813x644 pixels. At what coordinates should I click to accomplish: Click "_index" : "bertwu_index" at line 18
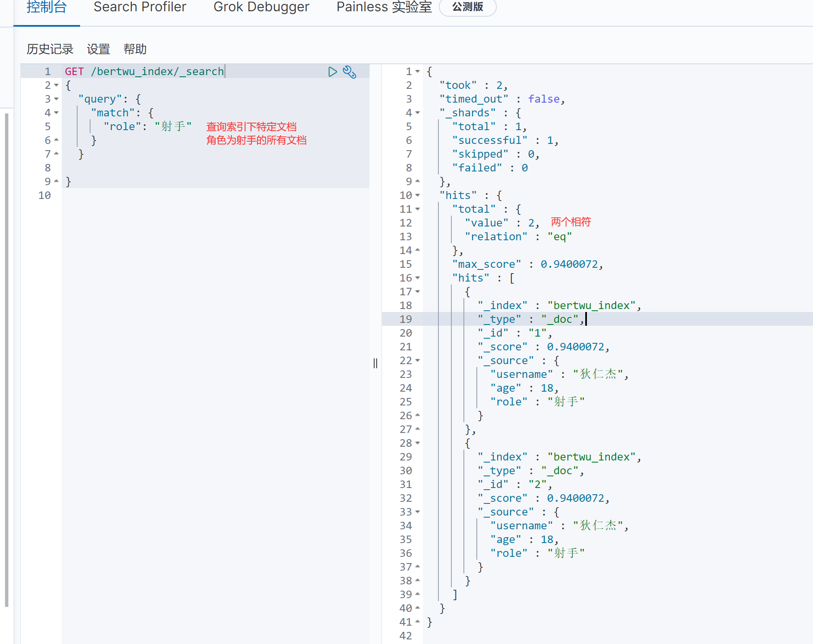(x=559, y=306)
